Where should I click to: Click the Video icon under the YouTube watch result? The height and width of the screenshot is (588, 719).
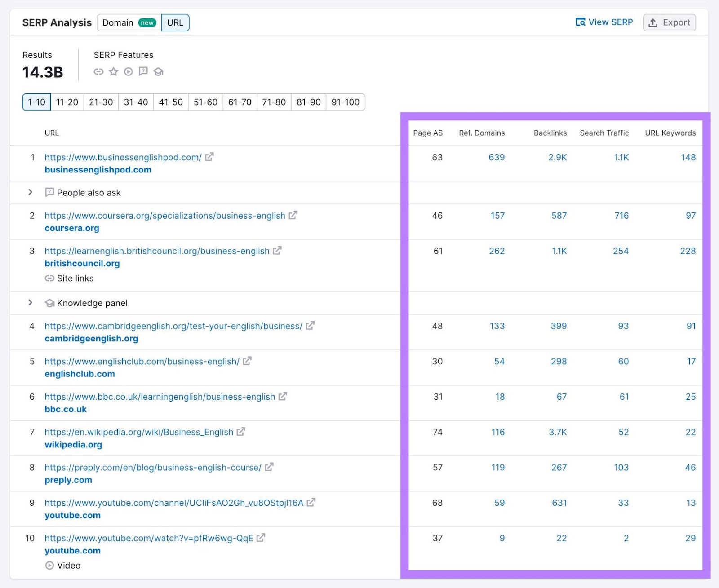point(49,565)
